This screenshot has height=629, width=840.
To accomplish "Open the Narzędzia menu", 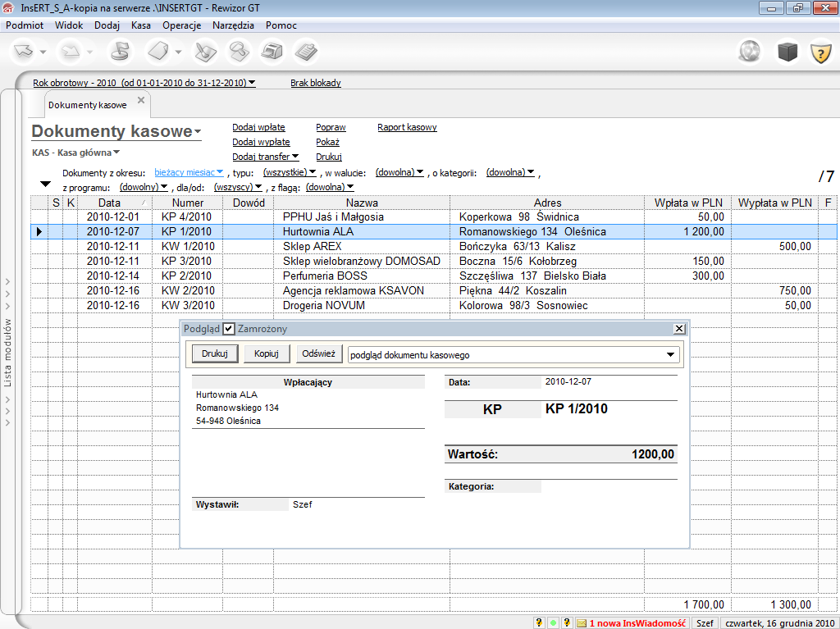I will coord(233,25).
